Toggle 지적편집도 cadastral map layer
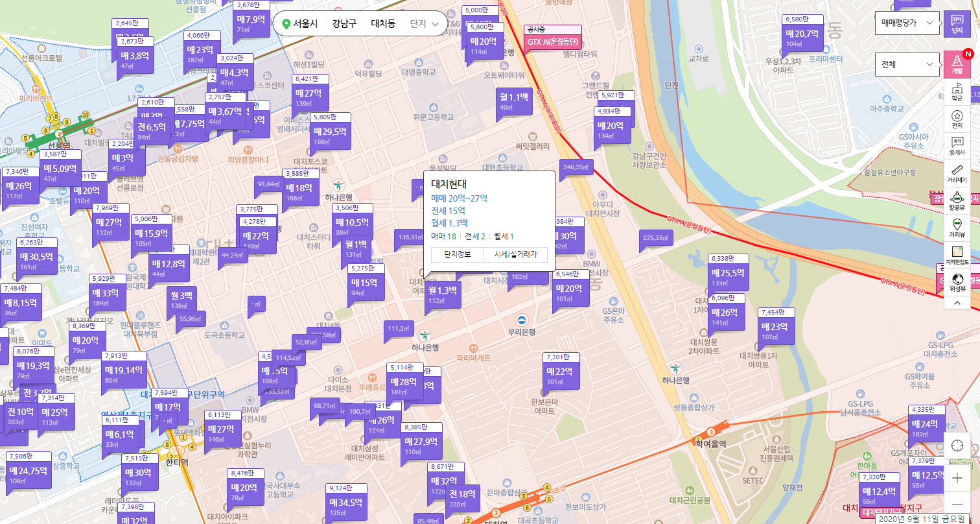 coord(957,256)
